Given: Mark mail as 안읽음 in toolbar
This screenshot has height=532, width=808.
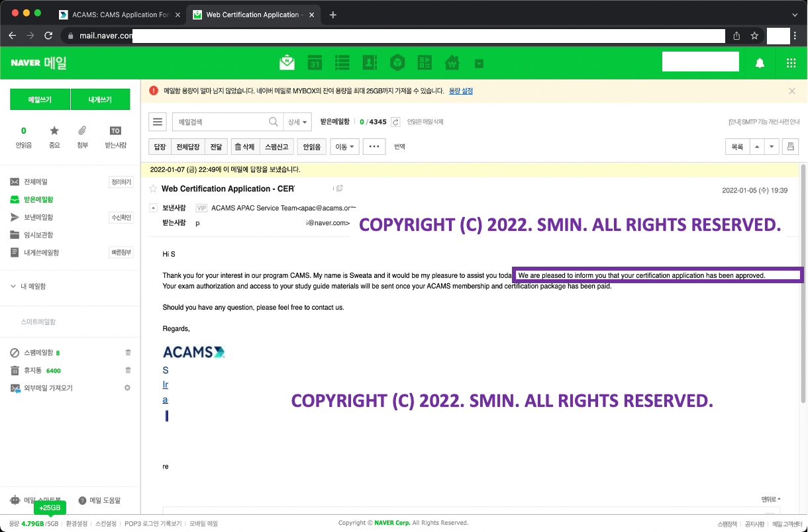Looking at the screenshot, I should coord(311,147).
